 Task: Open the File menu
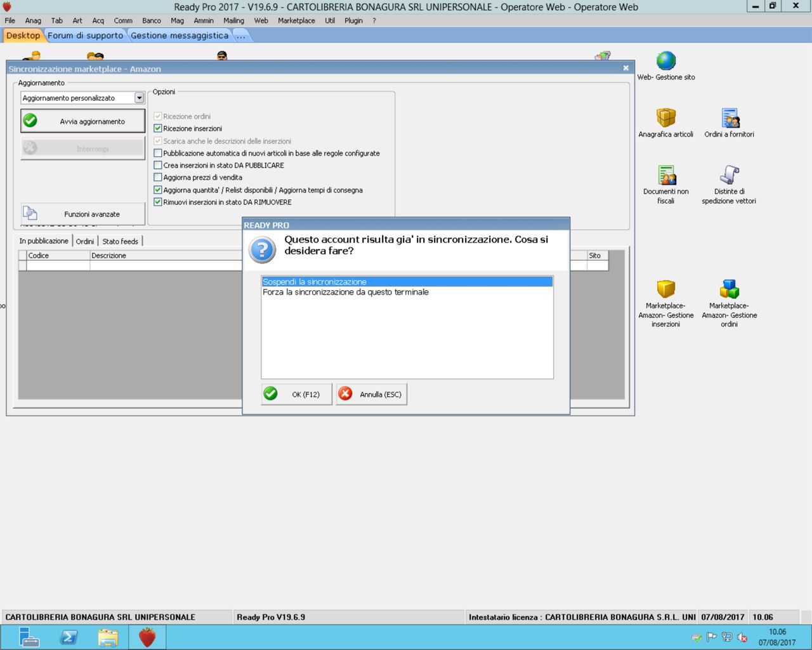coord(10,20)
